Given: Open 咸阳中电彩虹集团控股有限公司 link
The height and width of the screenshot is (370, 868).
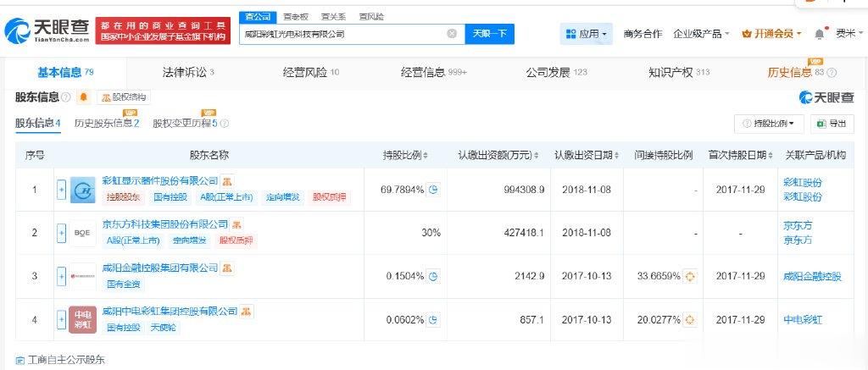Looking at the screenshot, I should click(x=170, y=311).
